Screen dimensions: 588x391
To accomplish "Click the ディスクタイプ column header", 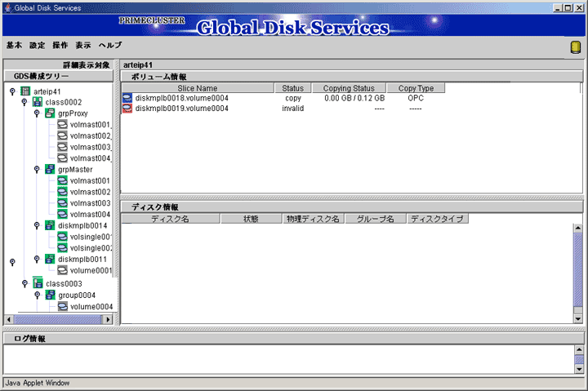I will [x=437, y=219].
